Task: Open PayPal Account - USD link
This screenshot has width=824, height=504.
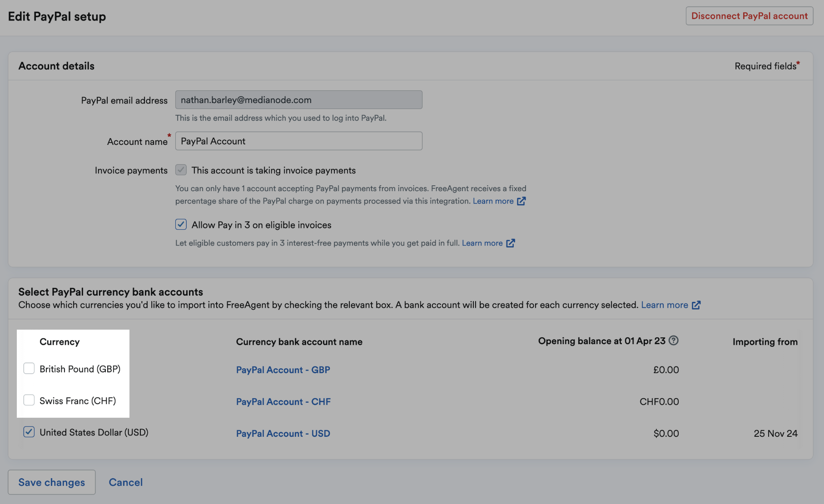Action: click(283, 434)
